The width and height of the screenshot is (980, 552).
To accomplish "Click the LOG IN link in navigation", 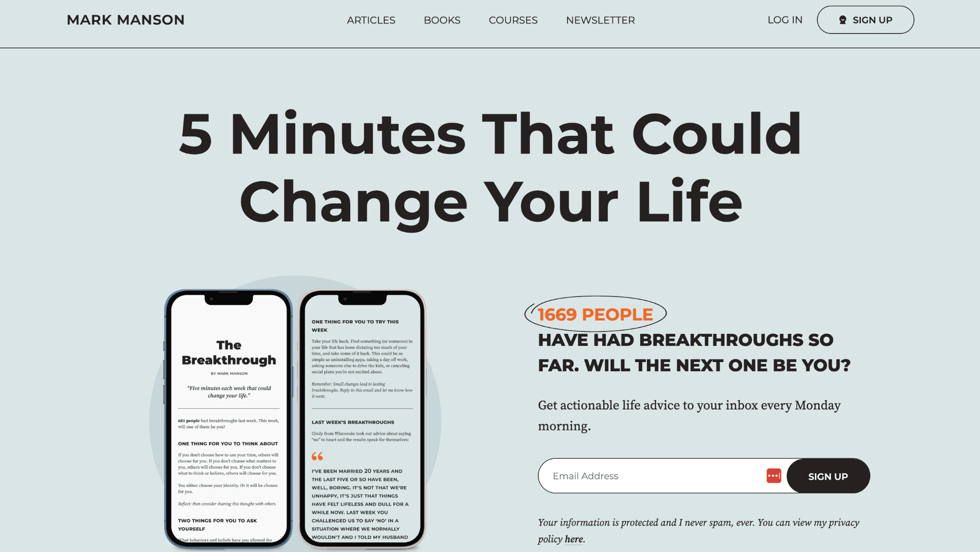I will pyautogui.click(x=785, y=20).
